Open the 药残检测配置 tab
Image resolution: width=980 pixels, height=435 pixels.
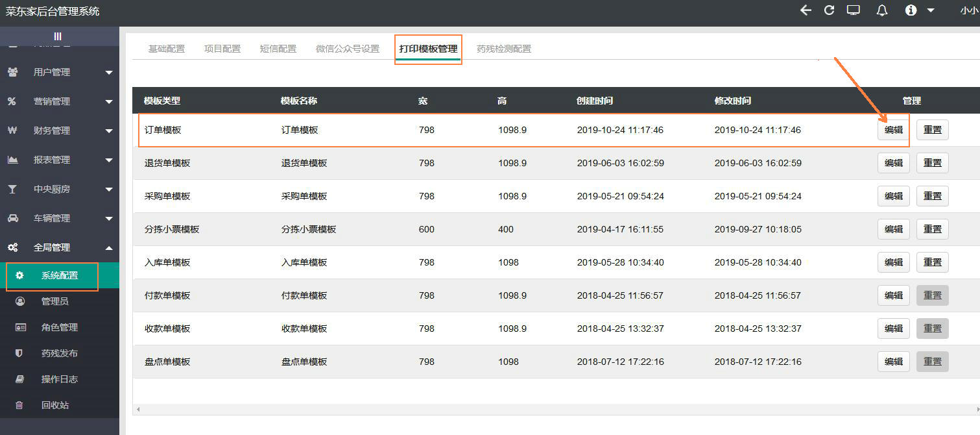(504, 49)
